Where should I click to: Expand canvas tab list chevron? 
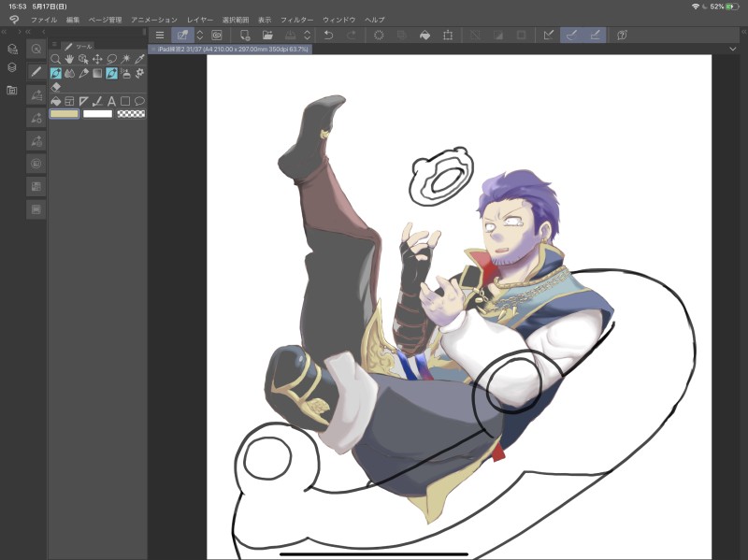click(733, 50)
